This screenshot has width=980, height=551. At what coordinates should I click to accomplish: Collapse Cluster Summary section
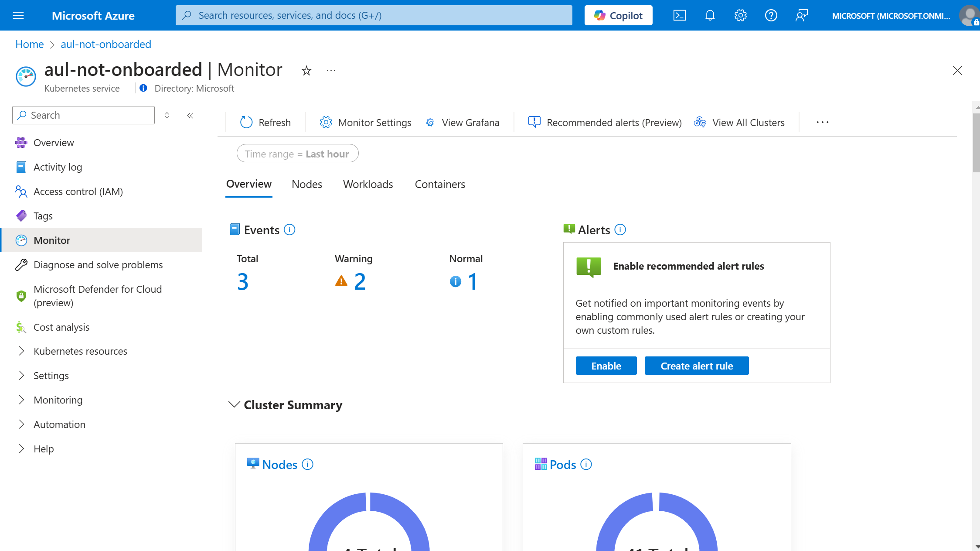(x=234, y=404)
